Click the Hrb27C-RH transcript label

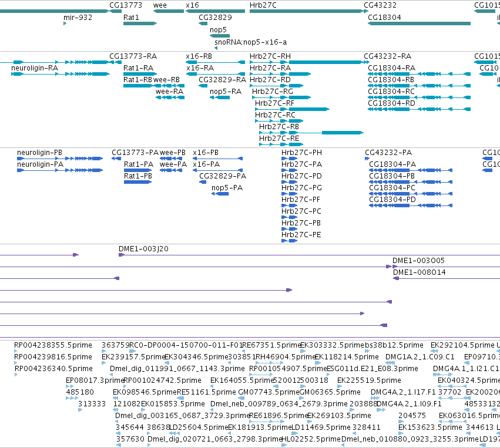tap(270, 56)
